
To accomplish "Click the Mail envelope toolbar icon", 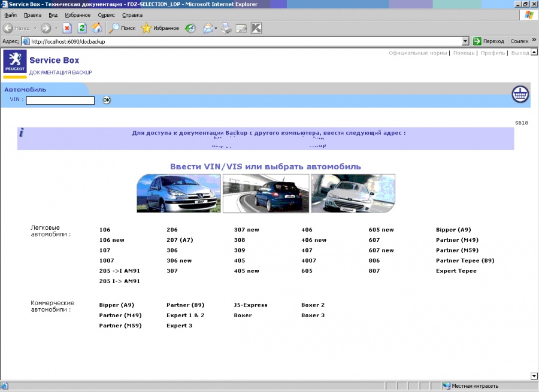I will coord(208,28).
